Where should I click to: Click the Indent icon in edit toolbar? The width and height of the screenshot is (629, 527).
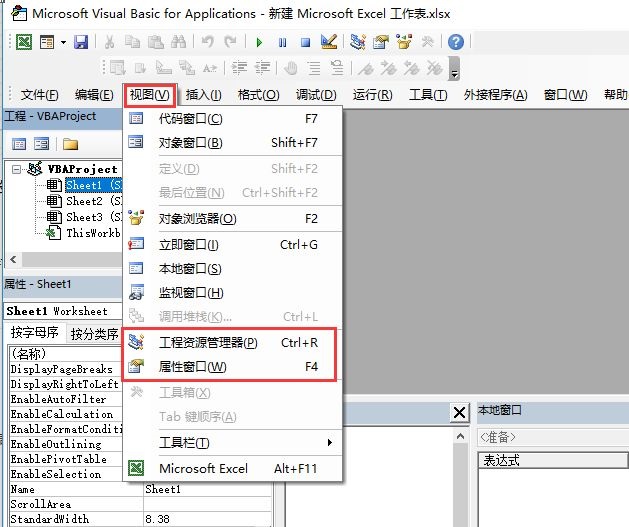tap(239, 68)
